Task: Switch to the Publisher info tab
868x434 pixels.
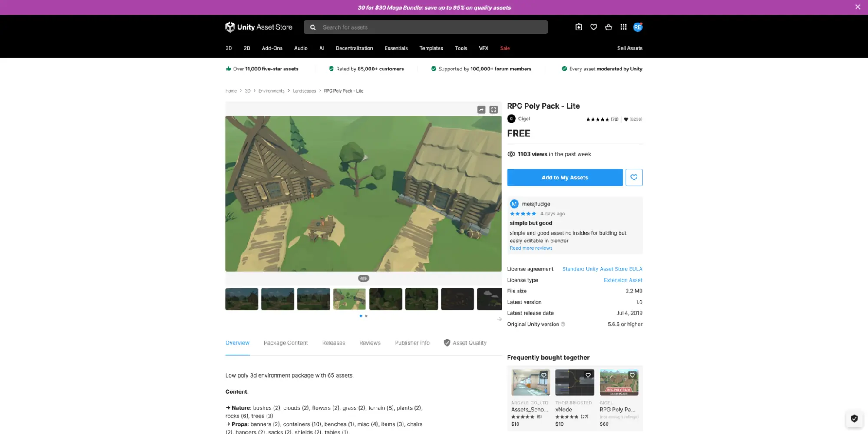Action: click(x=412, y=343)
